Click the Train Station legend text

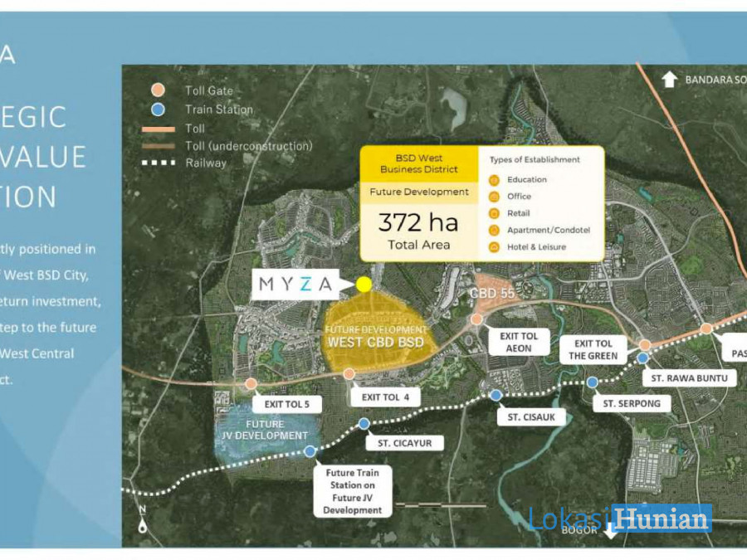[219, 110]
